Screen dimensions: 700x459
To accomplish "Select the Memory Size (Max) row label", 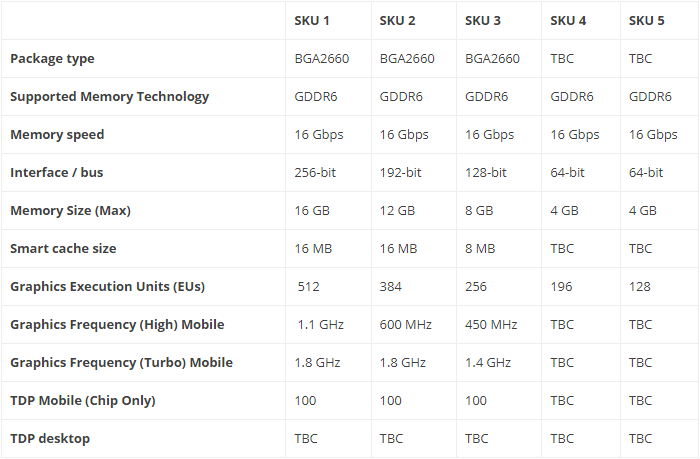I will (70, 211).
